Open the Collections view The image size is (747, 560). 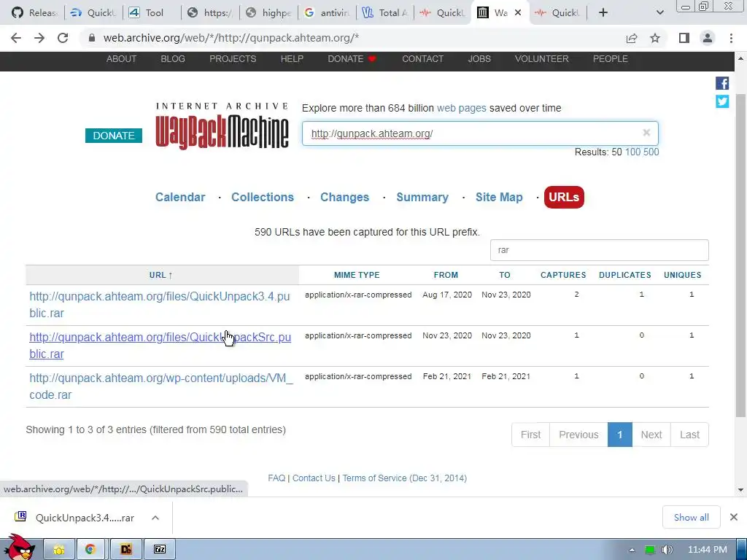click(263, 197)
